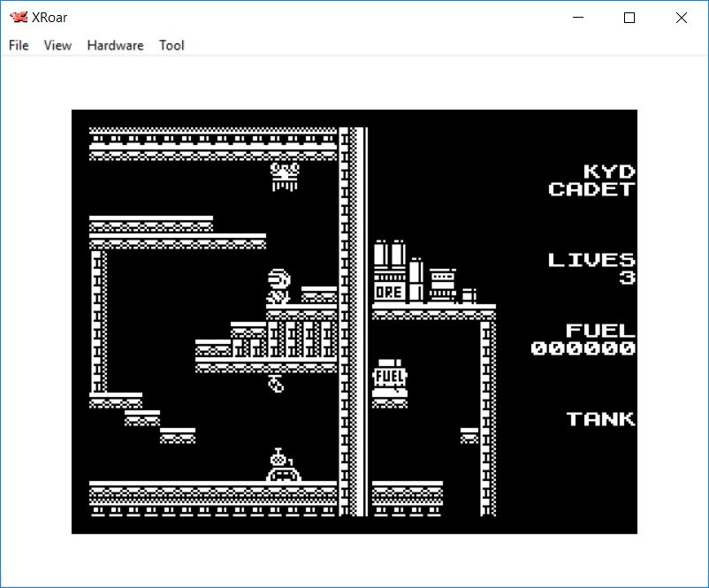Click the hook item below the platform

[276, 383]
